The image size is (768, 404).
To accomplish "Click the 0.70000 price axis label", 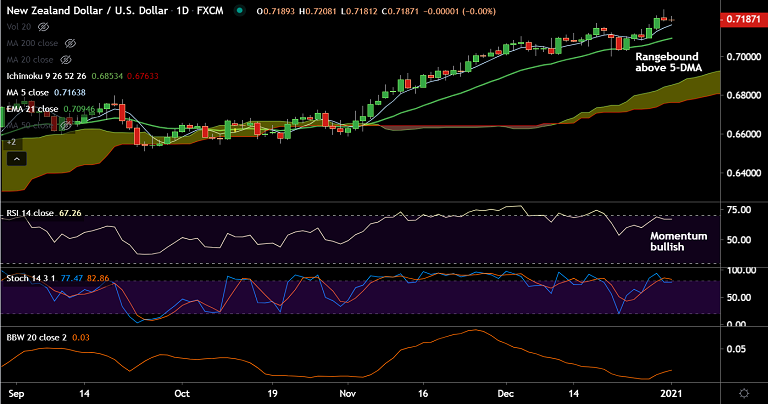I will click(x=744, y=57).
